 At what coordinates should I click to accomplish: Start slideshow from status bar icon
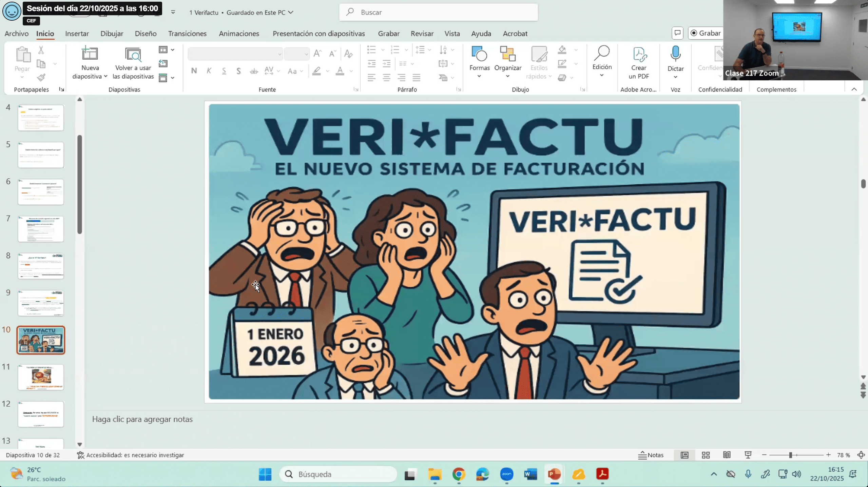(x=748, y=455)
